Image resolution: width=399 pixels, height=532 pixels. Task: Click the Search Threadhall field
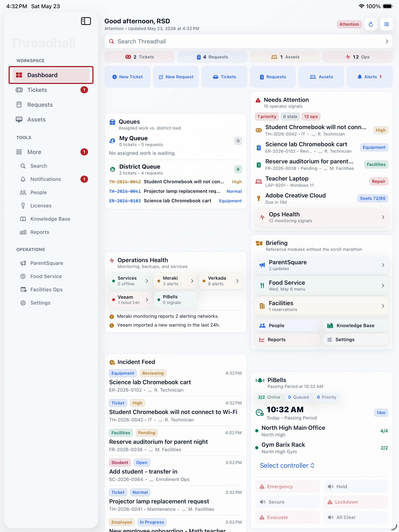[x=249, y=41]
